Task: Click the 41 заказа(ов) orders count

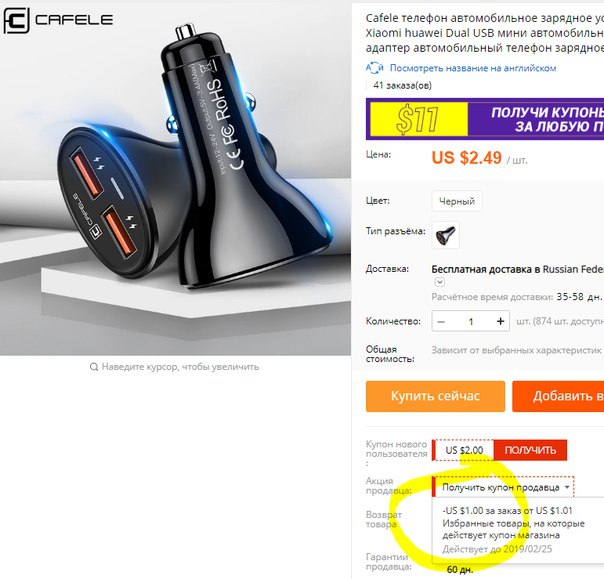Action: (x=402, y=85)
